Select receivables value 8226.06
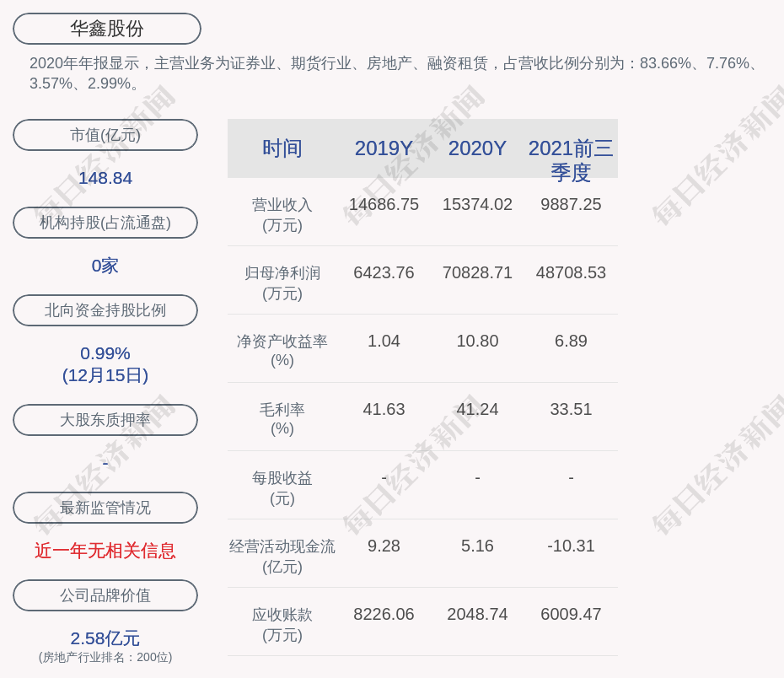 tap(384, 615)
